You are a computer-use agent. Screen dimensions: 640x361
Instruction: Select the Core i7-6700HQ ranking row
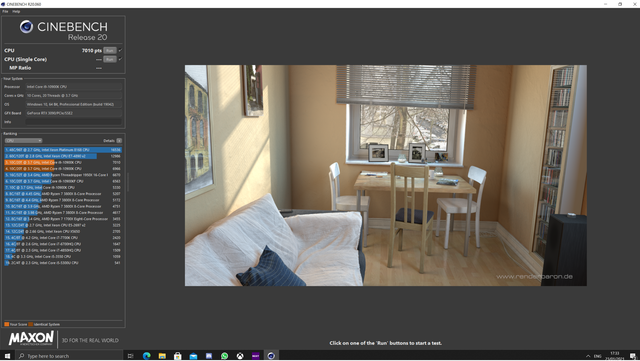tap(63, 244)
